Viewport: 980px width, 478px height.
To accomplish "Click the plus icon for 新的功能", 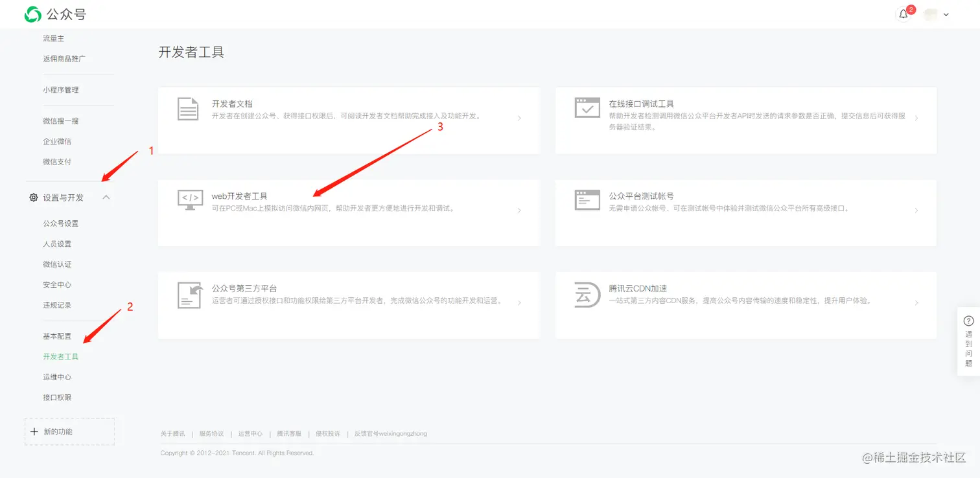I will [x=34, y=431].
